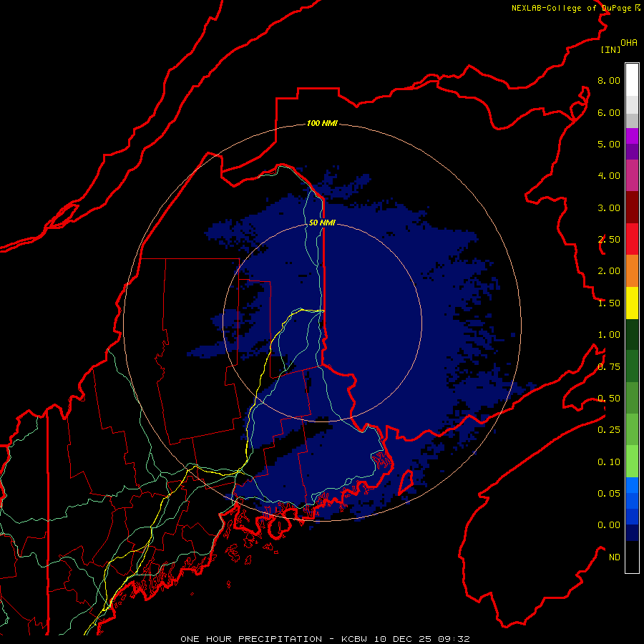This screenshot has height=644, width=644.
Task: Click the 6.00 legend value
Action: point(609,112)
